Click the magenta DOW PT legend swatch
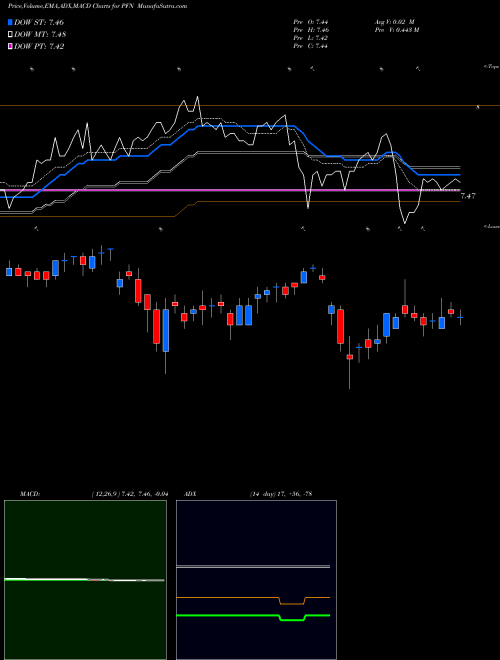The height and width of the screenshot is (660, 500). [11, 47]
